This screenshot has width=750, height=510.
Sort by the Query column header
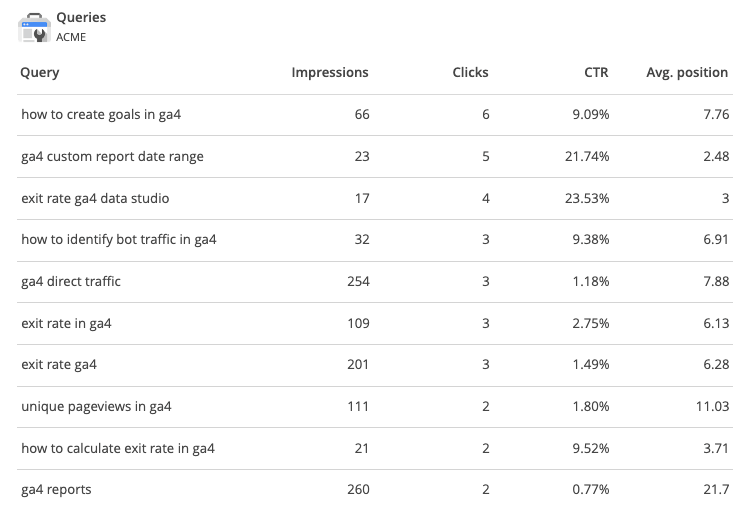[x=40, y=73]
